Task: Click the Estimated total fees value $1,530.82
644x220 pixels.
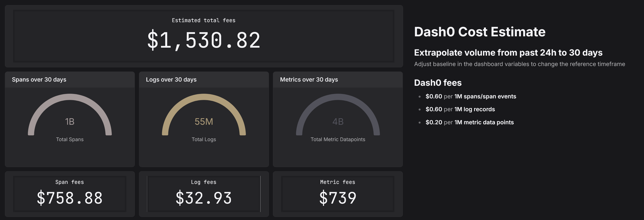Action: (x=204, y=40)
